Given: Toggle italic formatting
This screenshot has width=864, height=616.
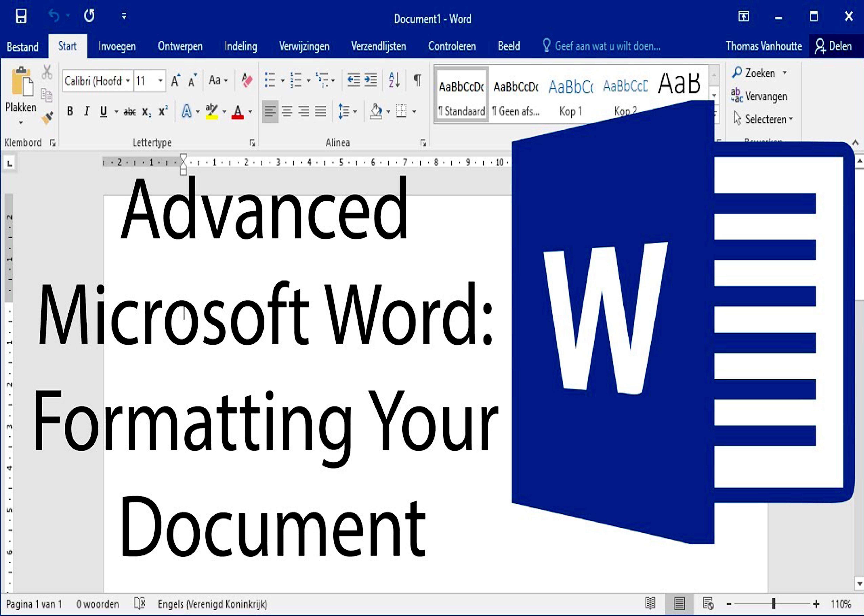Looking at the screenshot, I should coord(87,111).
